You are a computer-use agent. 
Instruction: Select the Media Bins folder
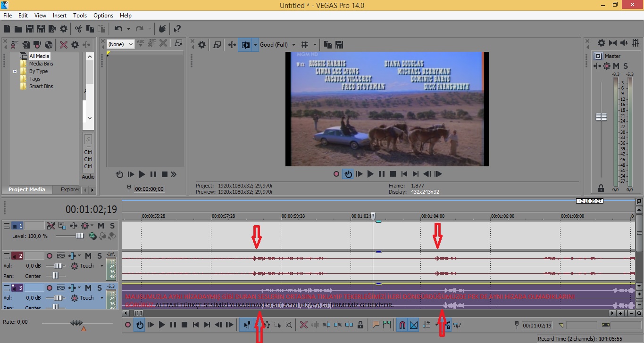tap(41, 64)
